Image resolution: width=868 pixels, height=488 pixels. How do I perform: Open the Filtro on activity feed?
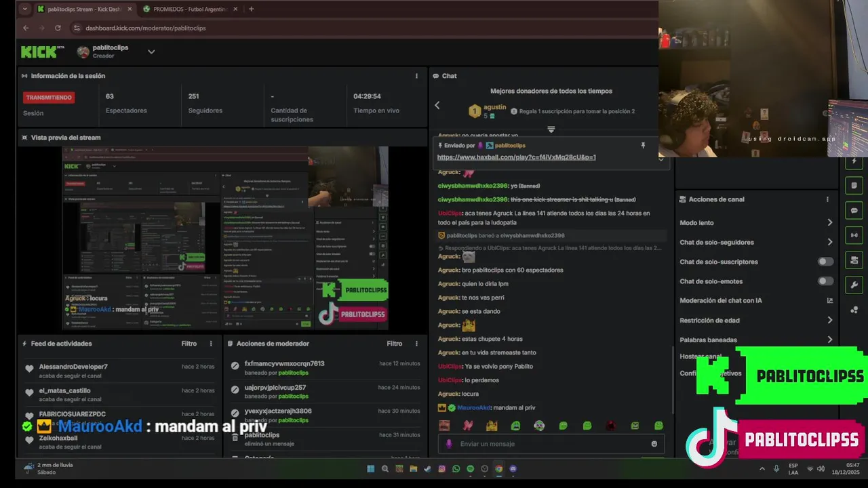click(x=189, y=344)
